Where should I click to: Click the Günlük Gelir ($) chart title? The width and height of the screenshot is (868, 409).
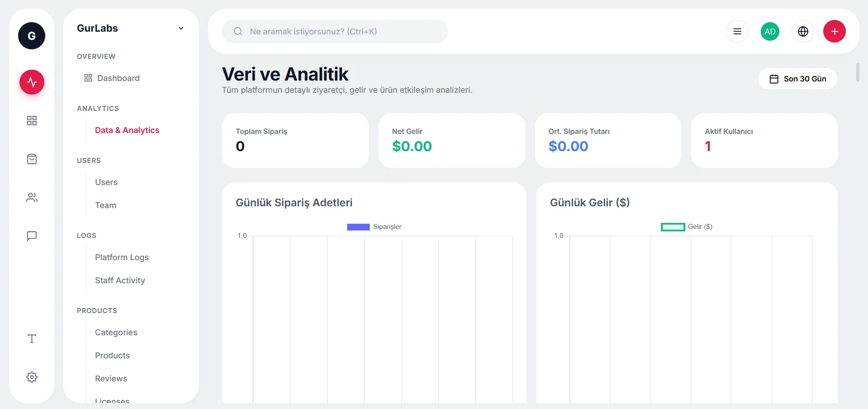[590, 203]
